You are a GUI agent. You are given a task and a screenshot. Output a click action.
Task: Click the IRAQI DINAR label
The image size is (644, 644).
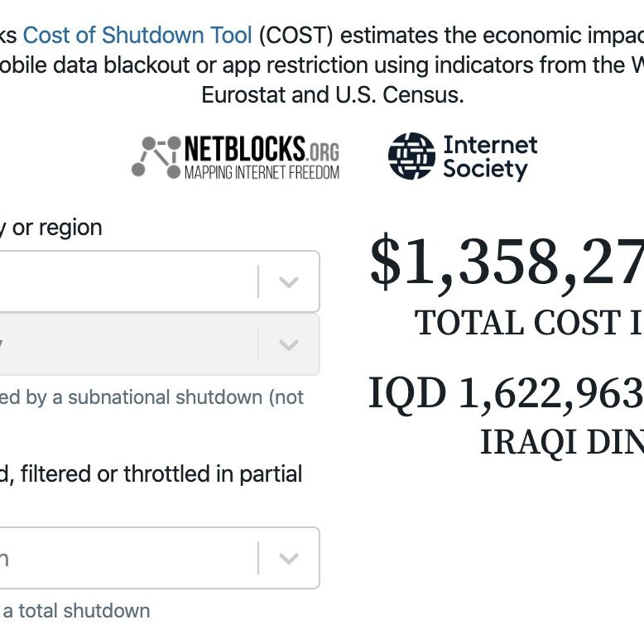(562, 442)
